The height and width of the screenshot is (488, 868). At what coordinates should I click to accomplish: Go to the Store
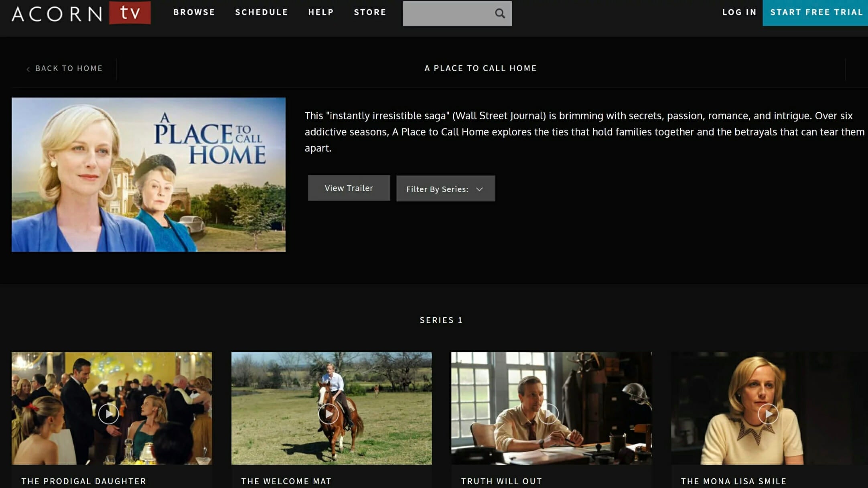[x=370, y=12]
